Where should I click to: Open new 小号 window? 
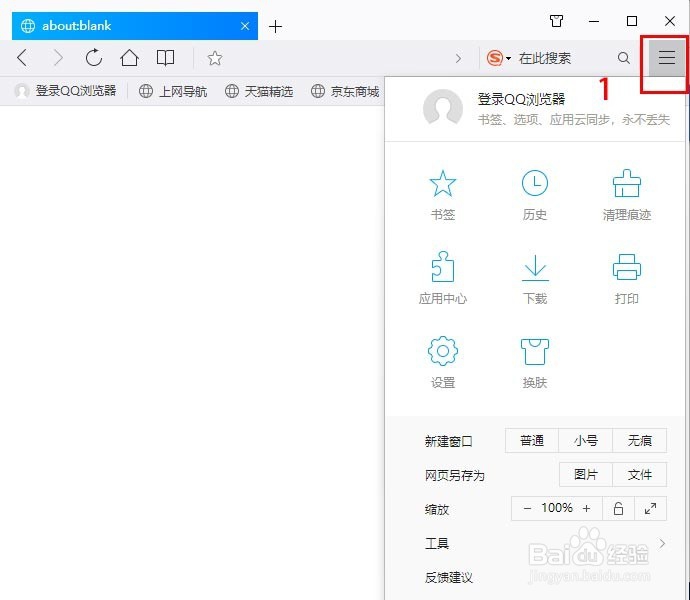click(585, 440)
